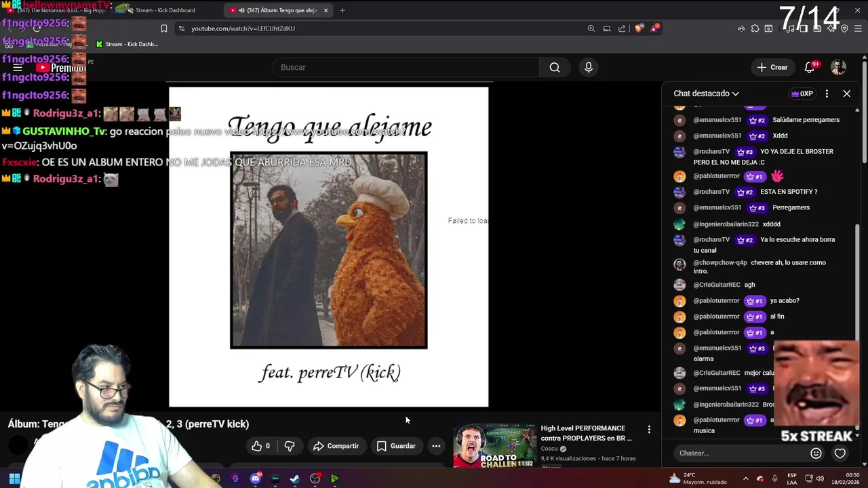Image resolution: width=868 pixels, height=488 pixels.
Task: Click chat message 'Salúdame perregamers'
Action: (x=806, y=120)
